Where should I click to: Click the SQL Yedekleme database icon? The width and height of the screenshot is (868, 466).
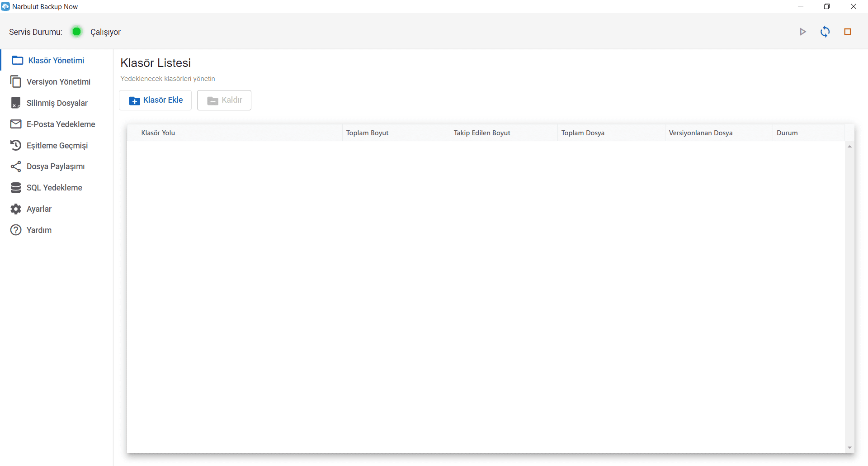[x=15, y=187]
